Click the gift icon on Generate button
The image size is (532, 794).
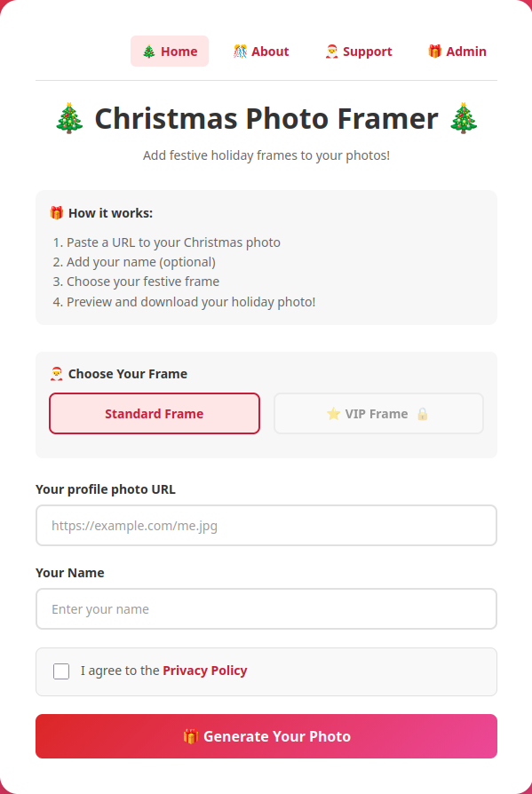[x=190, y=736]
